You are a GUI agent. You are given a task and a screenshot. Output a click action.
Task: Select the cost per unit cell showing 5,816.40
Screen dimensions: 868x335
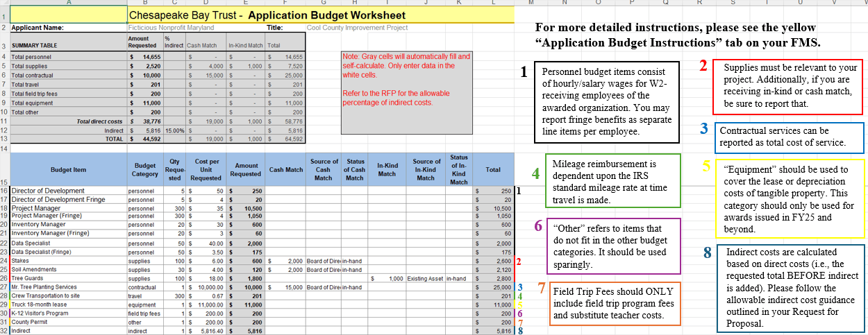point(207,332)
